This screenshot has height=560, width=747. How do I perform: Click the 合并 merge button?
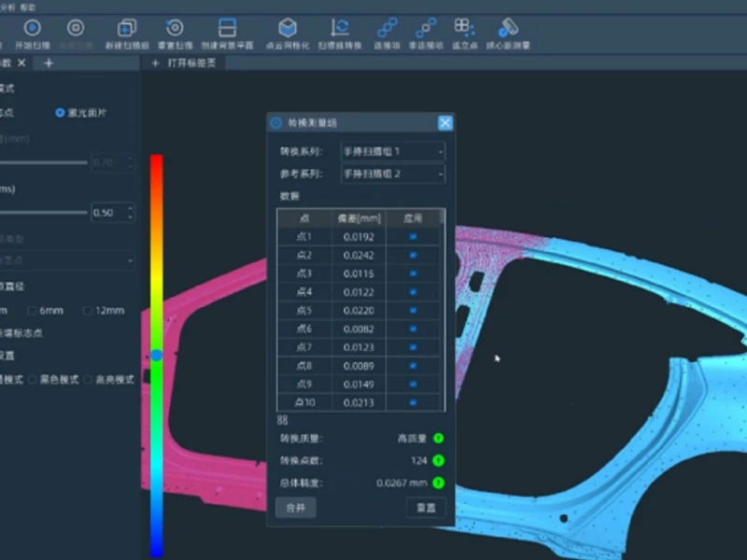296,508
